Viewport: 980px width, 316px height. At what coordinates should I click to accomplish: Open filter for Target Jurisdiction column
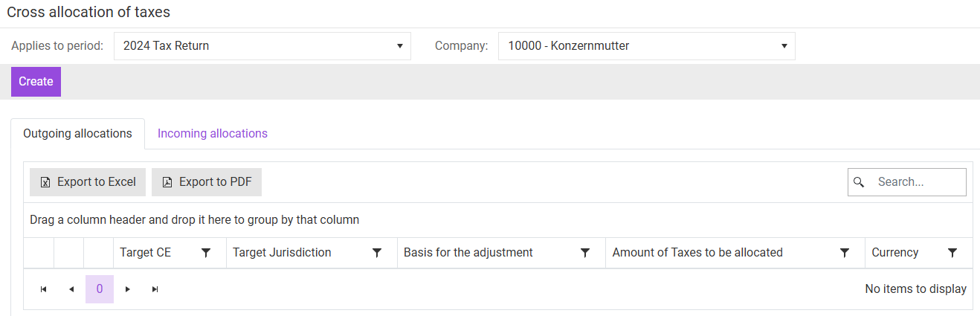tap(377, 253)
